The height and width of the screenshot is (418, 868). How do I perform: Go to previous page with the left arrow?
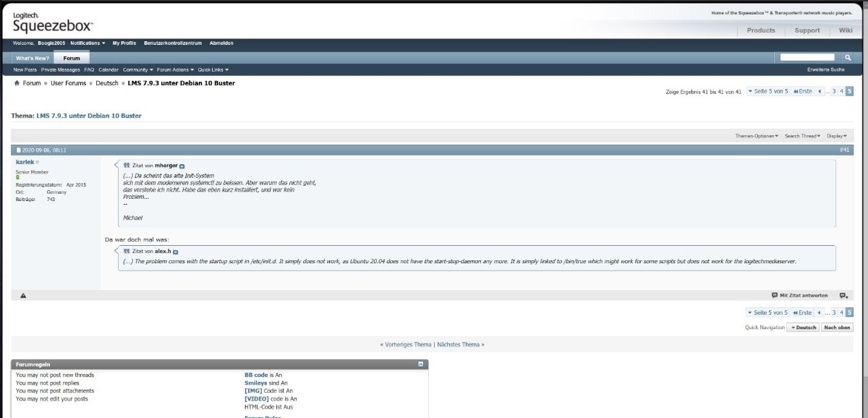820,91
